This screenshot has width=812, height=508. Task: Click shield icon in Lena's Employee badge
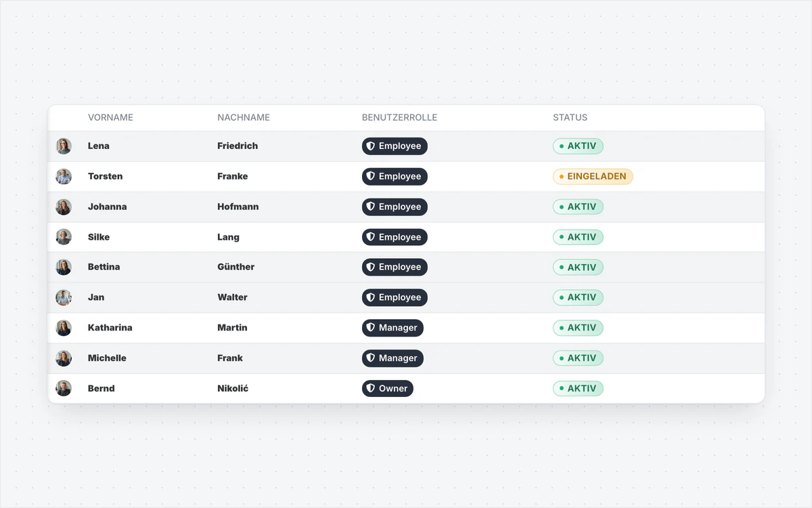(370, 146)
